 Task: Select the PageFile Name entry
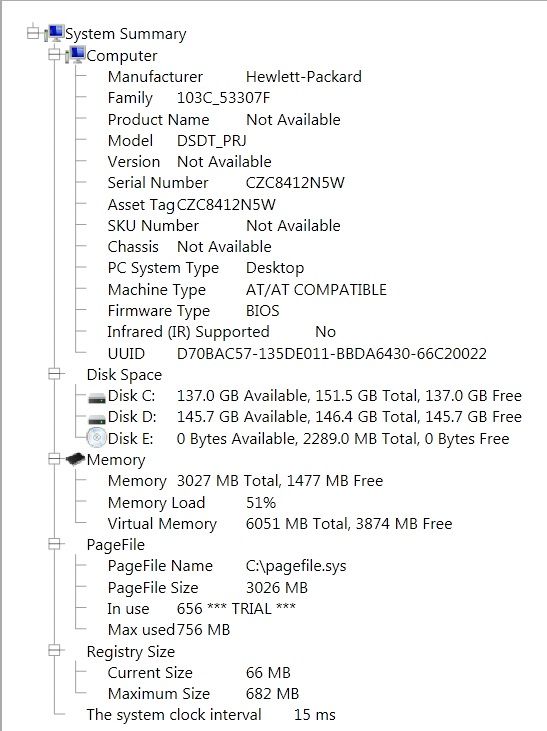[227, 566]
